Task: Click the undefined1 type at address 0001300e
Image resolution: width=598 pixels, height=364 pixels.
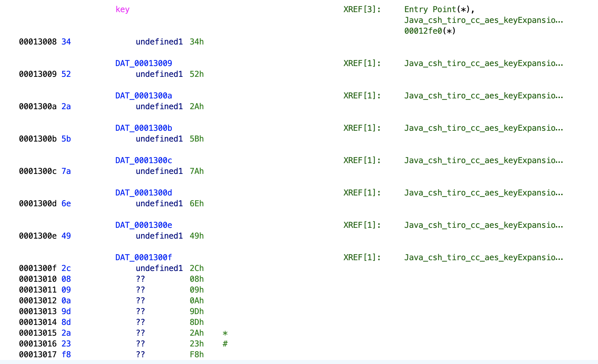Action: click(x=159, y=236)
